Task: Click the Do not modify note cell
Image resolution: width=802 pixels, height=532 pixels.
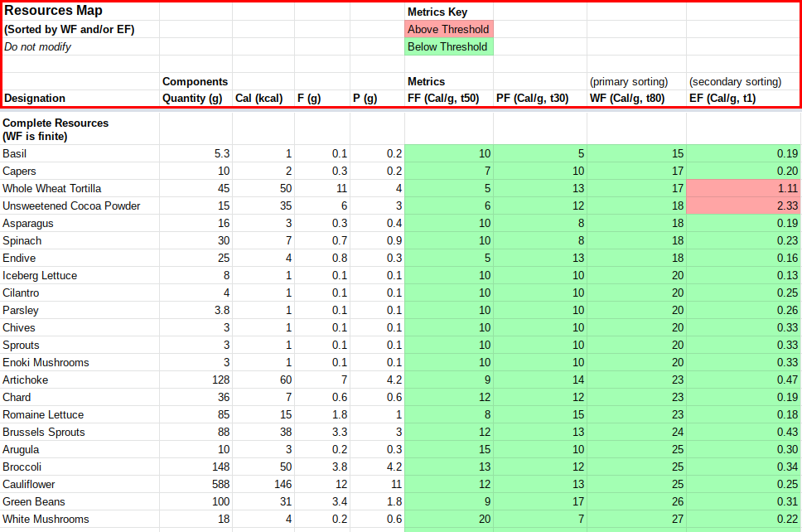Action: 37,47
